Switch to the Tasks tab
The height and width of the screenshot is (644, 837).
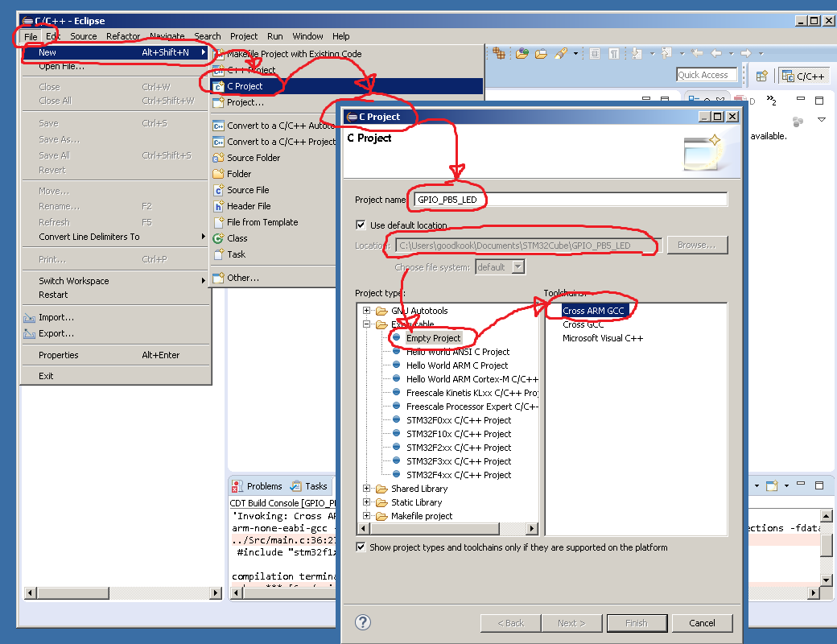click(309, 486)
